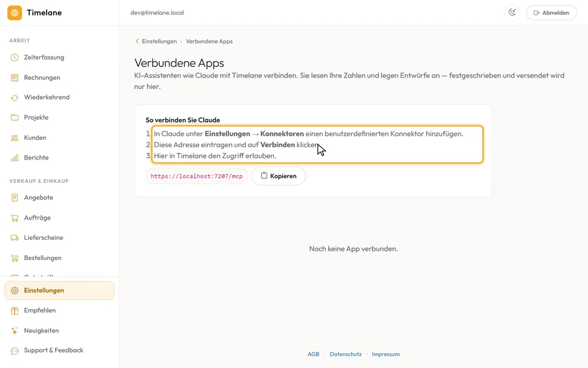Click the Verbundene Apps page heading
The image size is (588, 368).
[x=179, y=63]
